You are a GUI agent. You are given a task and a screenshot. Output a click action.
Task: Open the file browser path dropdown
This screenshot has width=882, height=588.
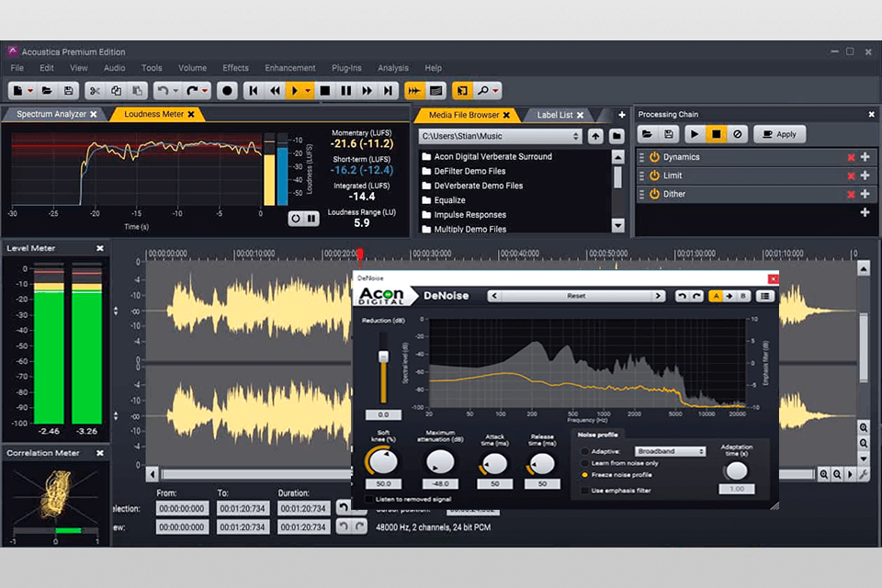click(575, 136)
